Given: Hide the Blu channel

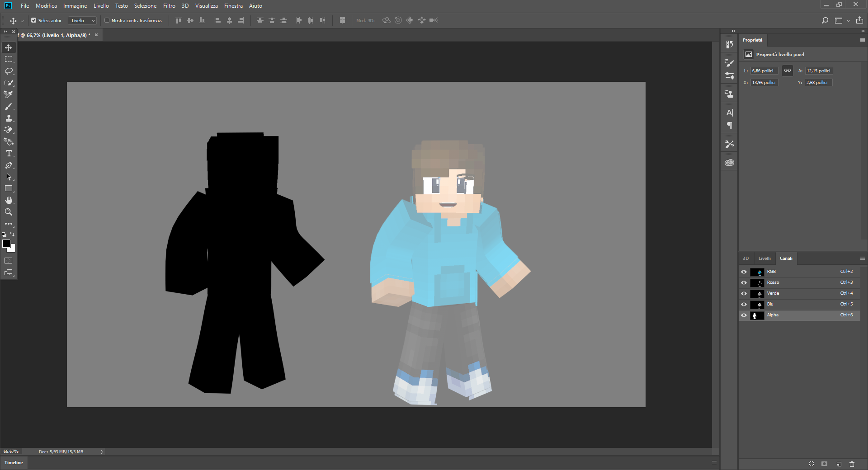Looking at the screenshot, I should [x=744, y=304].
